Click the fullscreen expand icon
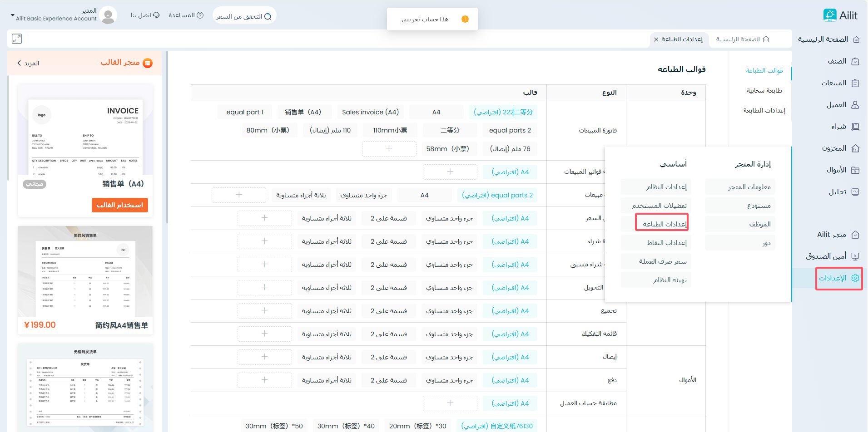868x432 pixels. [17, 39]
